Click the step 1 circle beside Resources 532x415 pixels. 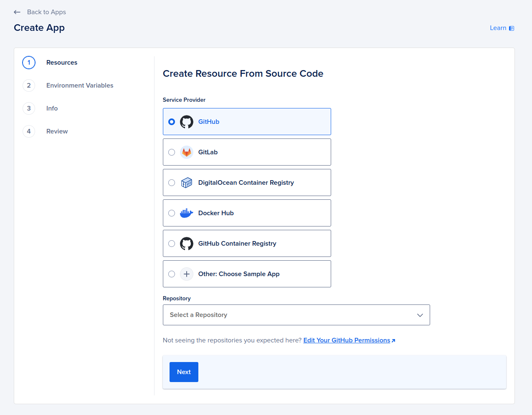pos(28,63)
